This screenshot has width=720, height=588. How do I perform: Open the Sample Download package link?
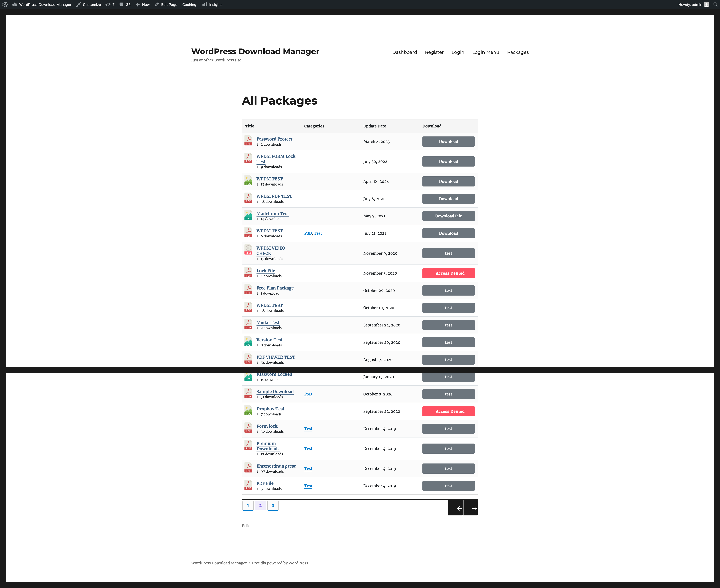(275, 392)
